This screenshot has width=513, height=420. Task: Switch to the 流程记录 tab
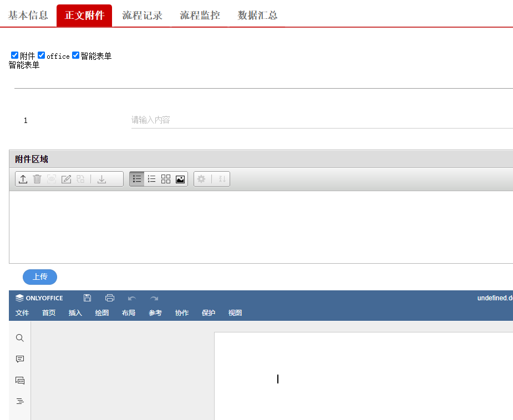click(x=142, y=16)
